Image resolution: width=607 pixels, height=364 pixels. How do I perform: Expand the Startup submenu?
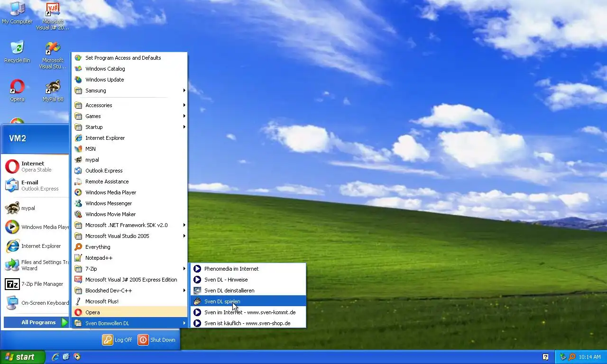129,127
